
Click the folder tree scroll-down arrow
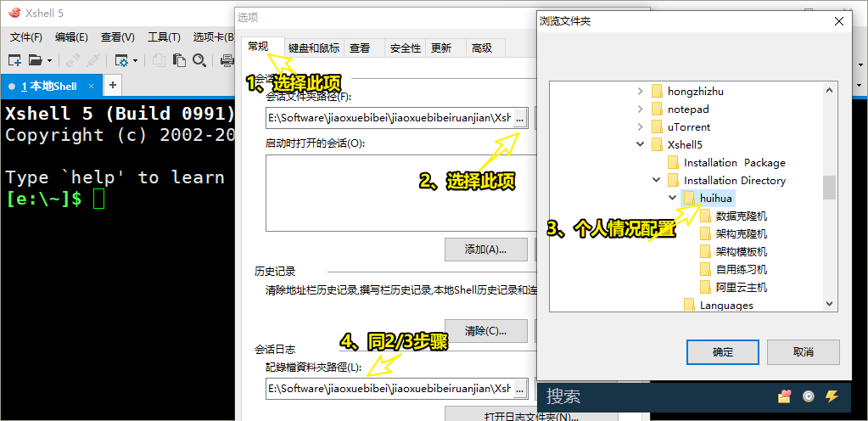click(829, 304)
